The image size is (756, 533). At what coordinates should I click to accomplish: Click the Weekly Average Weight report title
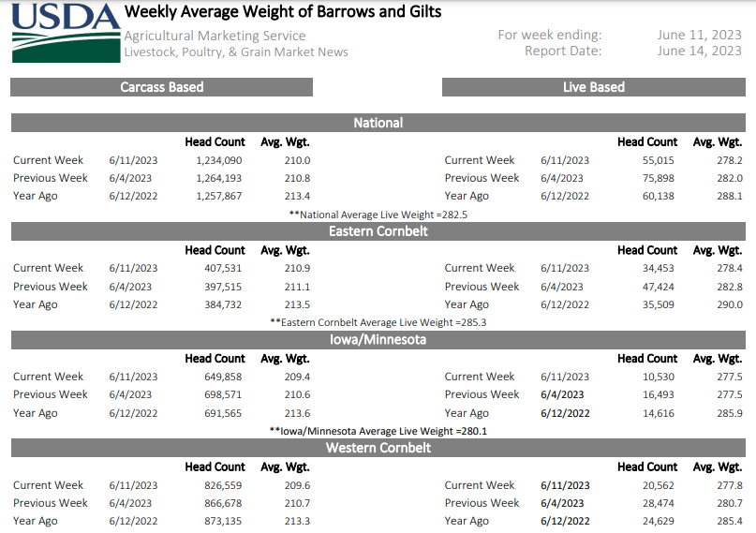282,12
